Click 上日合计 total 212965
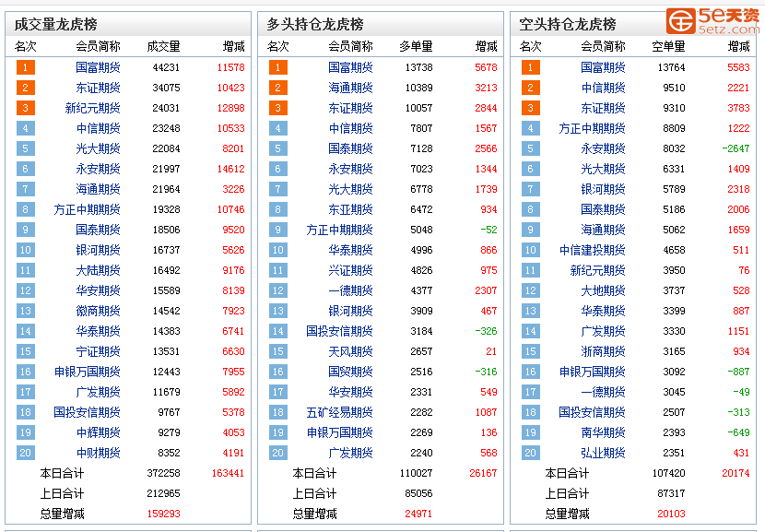This screenshot has height=532, width=765. [163, 493]
